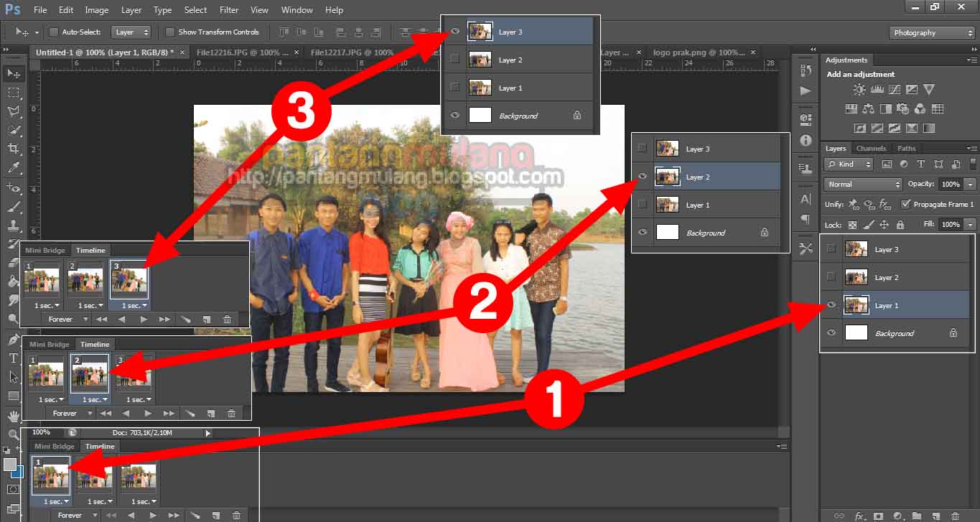This screenshot has width=980, height=522.
Task: Delete the frame using the bottom timeline trash icon
Action: 236,515
